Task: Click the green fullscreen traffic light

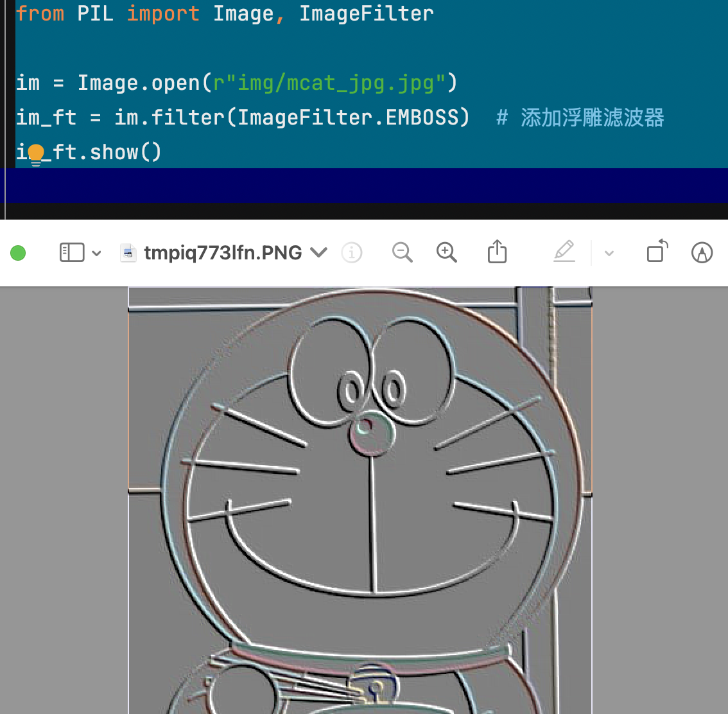Action: 18,252
